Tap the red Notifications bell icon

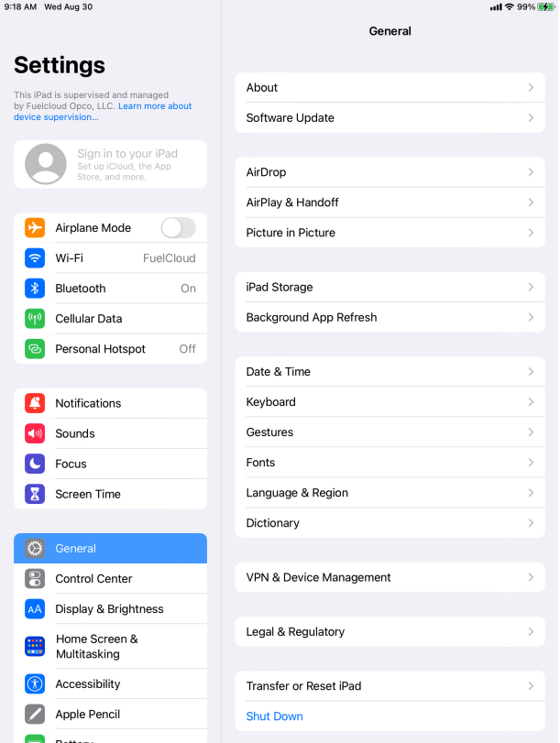click(x=35, y=403)
